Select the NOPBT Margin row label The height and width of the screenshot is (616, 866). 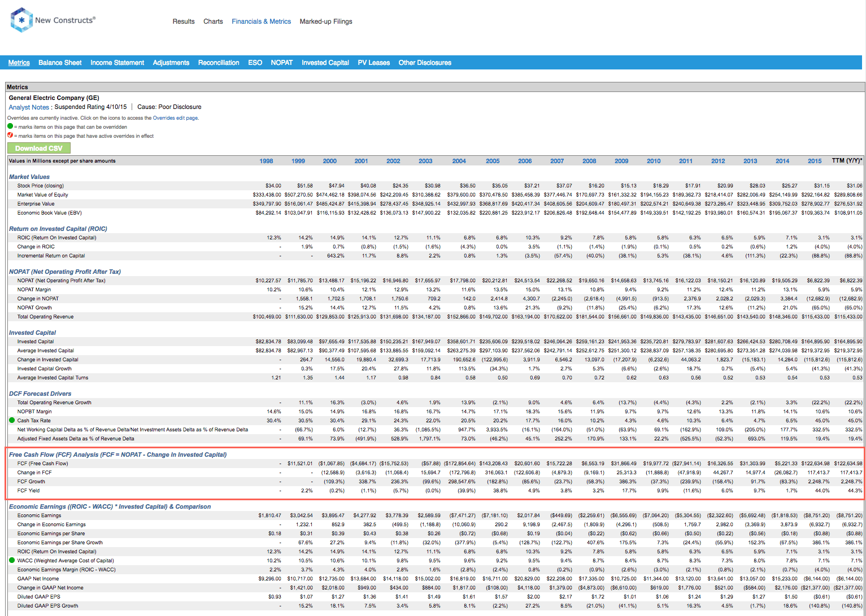pos(34,412)
